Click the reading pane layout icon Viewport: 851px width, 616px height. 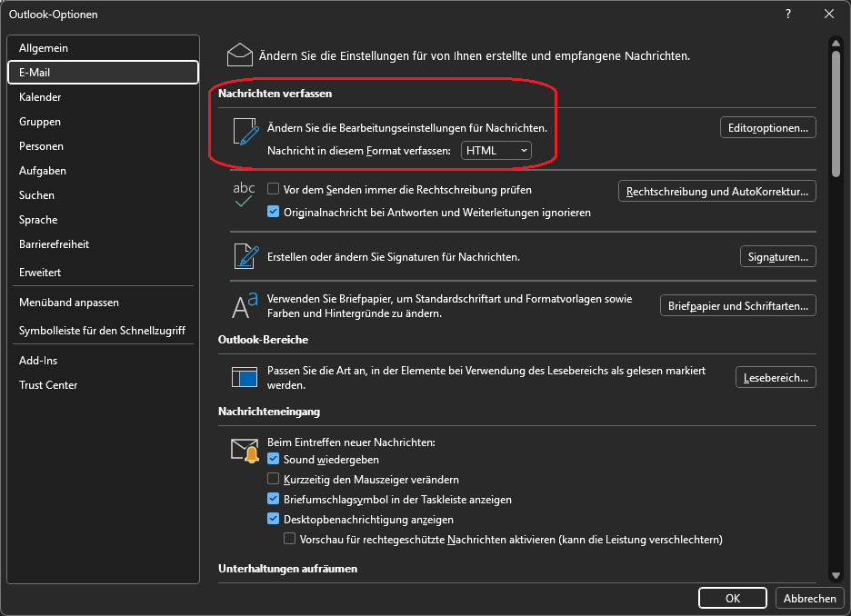(x=245, y=377)
